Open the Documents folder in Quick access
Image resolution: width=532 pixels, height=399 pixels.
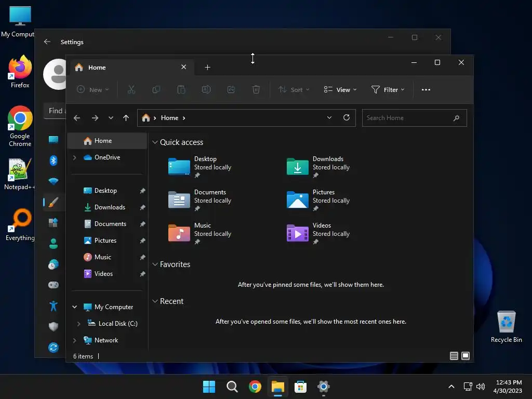click(200, 200)
